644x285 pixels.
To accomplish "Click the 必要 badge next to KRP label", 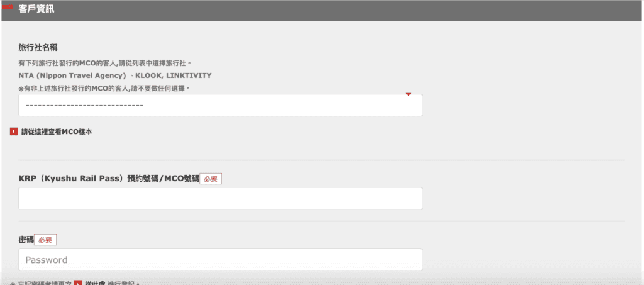I will click(x=211, y=179).
